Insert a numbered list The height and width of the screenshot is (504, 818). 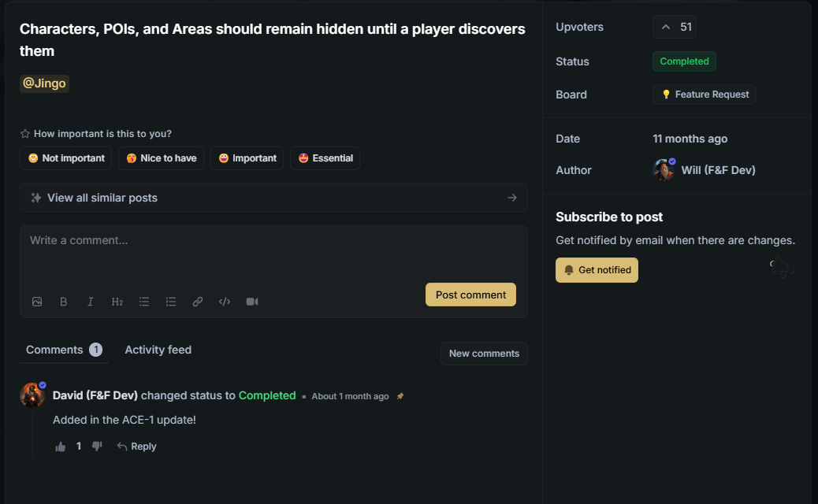coord(171,302)
